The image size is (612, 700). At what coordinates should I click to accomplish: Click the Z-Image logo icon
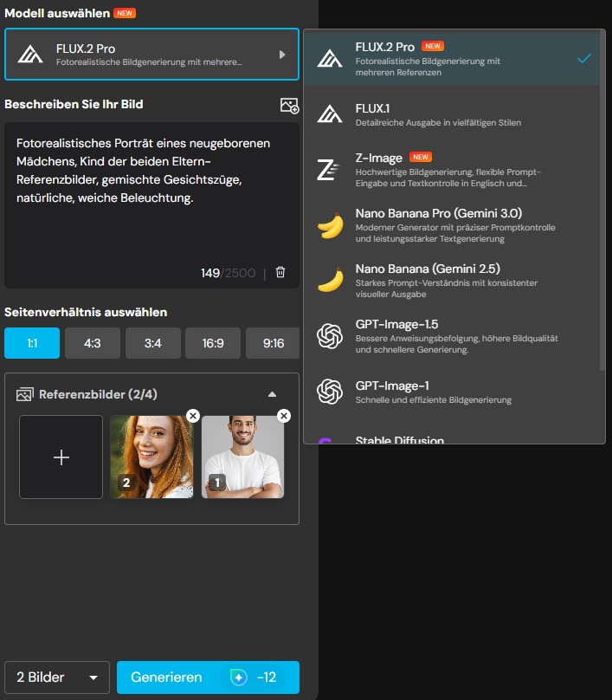(328, 170)
